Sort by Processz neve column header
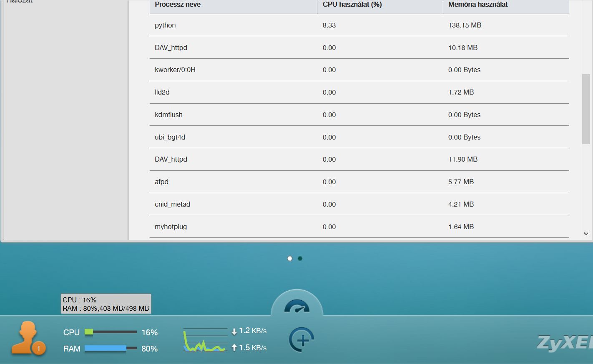 point(233,7)
